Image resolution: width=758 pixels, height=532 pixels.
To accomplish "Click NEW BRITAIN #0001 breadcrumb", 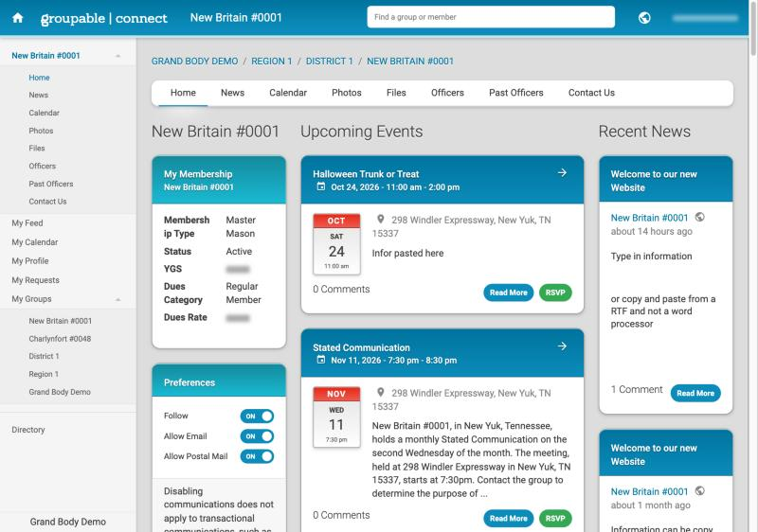I will [x=410, y=62].
